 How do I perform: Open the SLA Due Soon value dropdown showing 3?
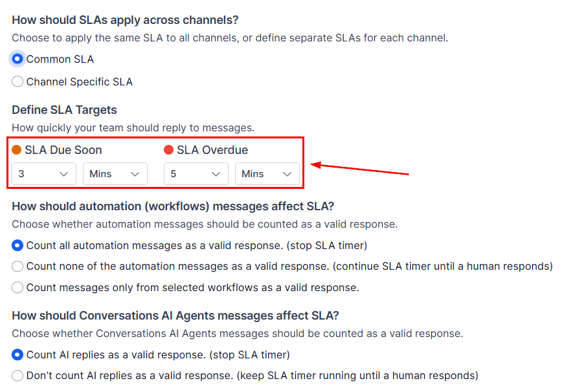(43, 173)
